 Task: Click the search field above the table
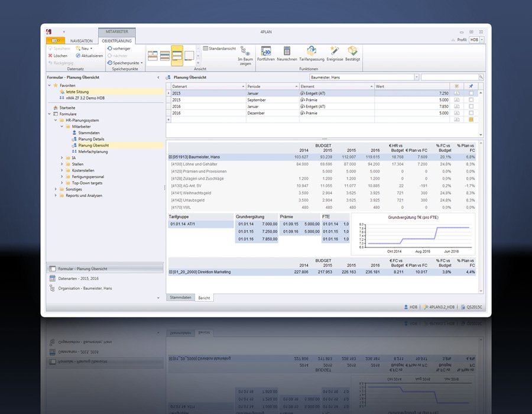(x=449, y=77)
